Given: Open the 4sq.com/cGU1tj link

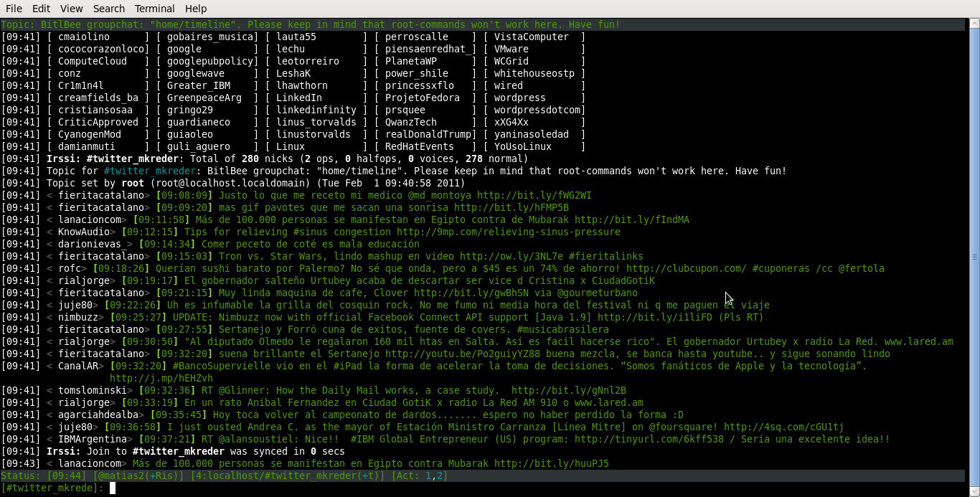Looking at the screenshot, I should click(783, 427).
